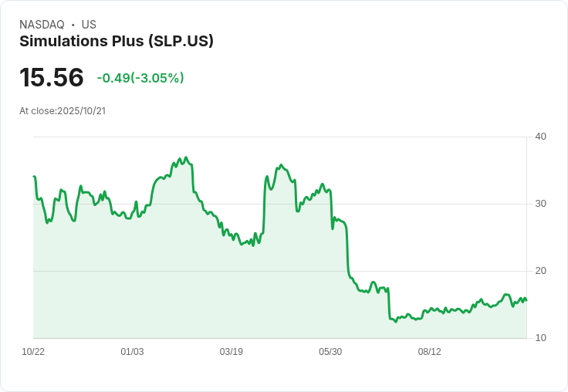The width and height of the screenshot is (568, 392).
Task: Click the -0.49(-3.05%) price change
Action: 140,78
